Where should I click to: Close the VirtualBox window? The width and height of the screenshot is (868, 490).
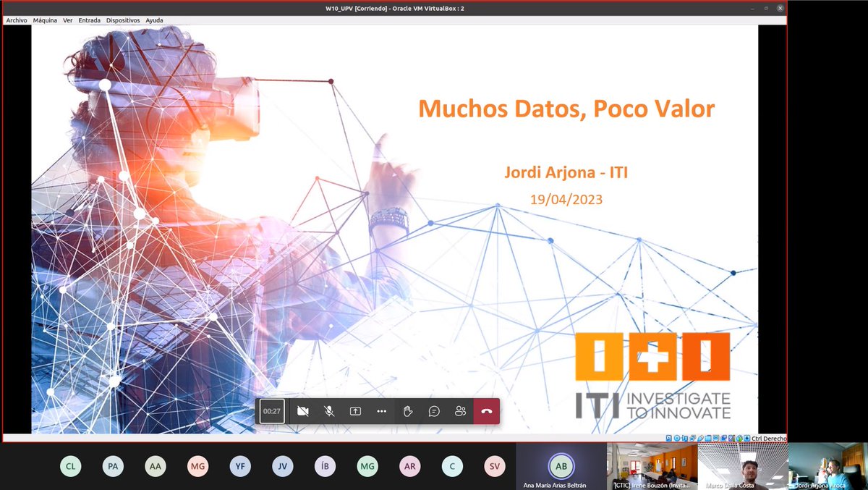(780, 8)
